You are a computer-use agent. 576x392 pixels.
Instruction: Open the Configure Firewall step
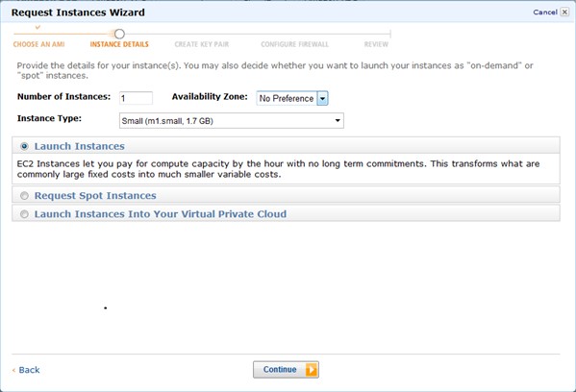click(294, 44)
